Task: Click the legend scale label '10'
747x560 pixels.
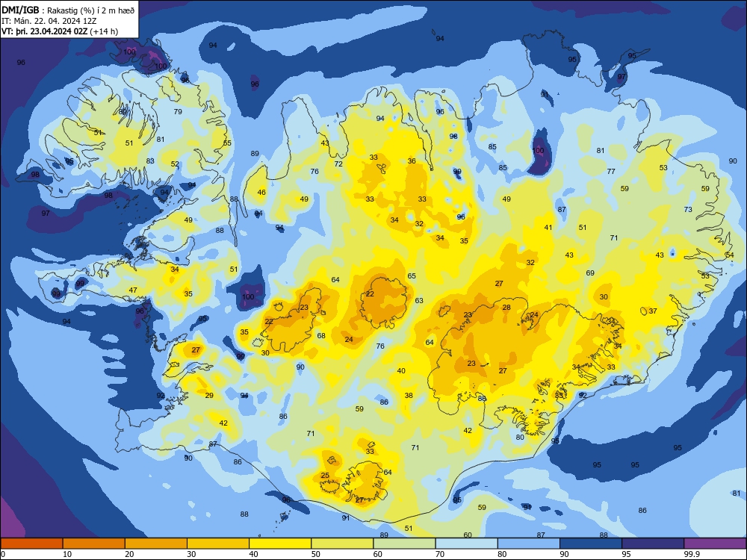Action: coord(67,554)
